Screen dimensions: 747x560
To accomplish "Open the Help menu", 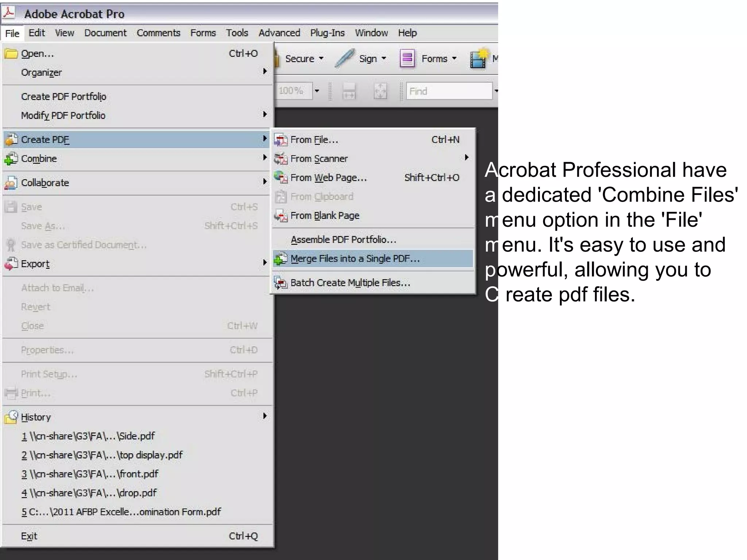I will [407, 33].
